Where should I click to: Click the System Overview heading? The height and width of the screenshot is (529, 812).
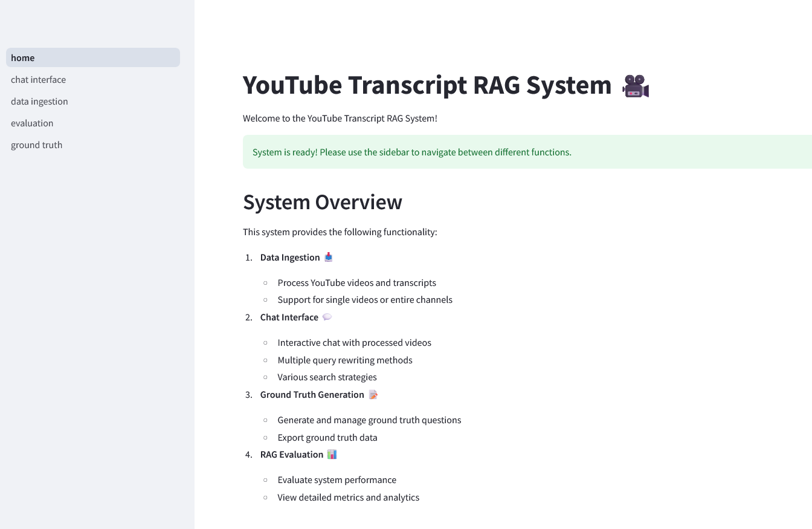click(323, 202)
